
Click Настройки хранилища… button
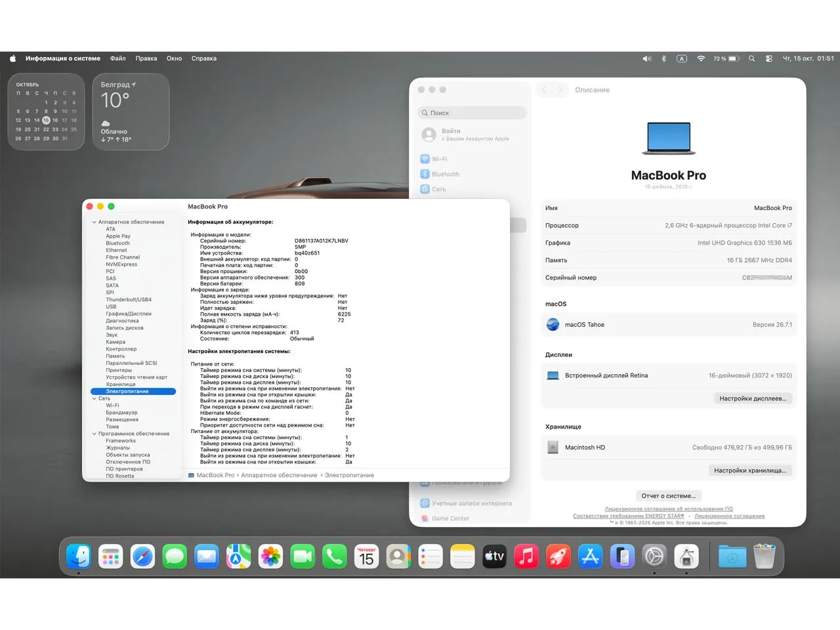click(750, 471)
